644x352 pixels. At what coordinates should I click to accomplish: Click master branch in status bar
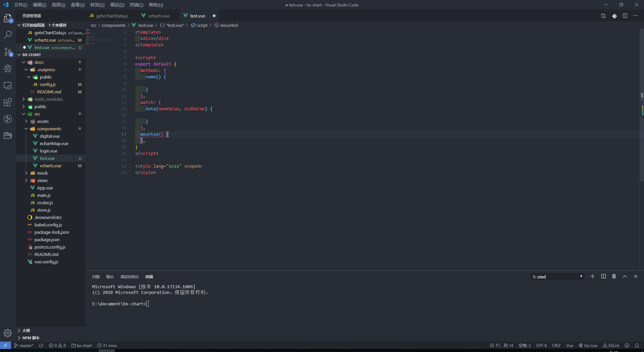coord(24,345)
